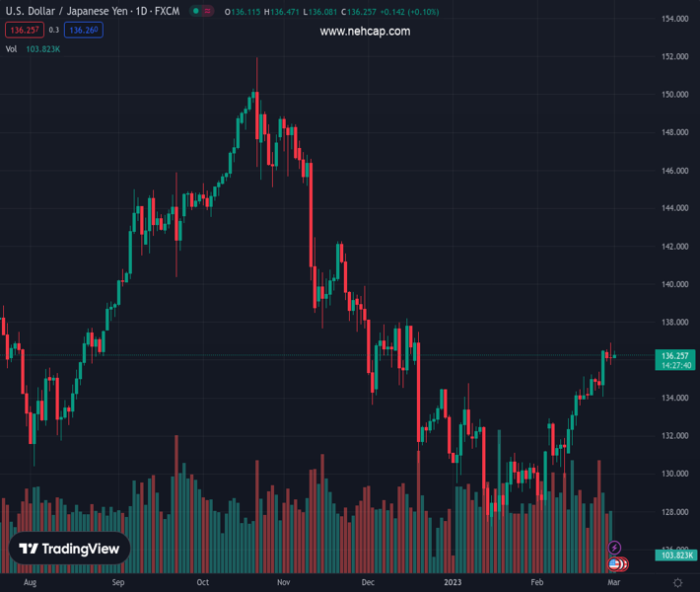Click the blue buy price 136.26 button
The height and width of the screenshot is (592, 700).
click(x=84, y=30)
